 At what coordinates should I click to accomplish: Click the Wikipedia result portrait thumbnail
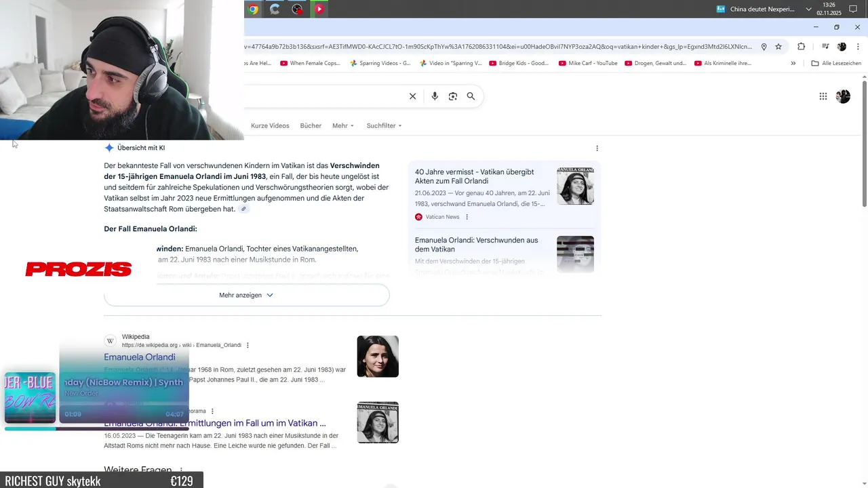[x=378, y=357]
